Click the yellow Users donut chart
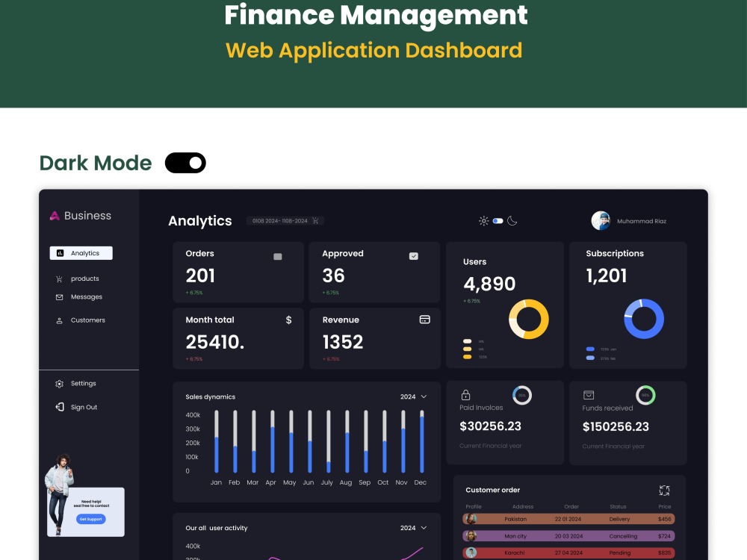 click(x=529, y=319)
